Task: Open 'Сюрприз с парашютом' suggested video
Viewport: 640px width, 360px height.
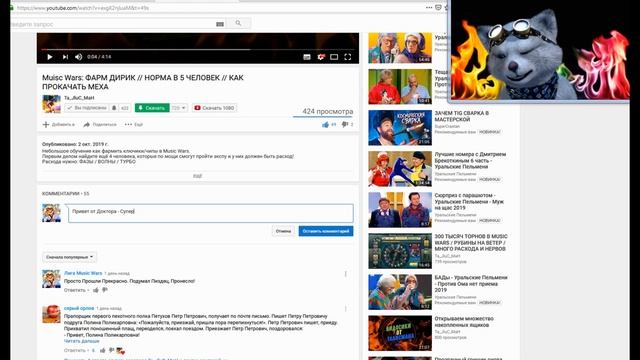Action: coord(469,202)
